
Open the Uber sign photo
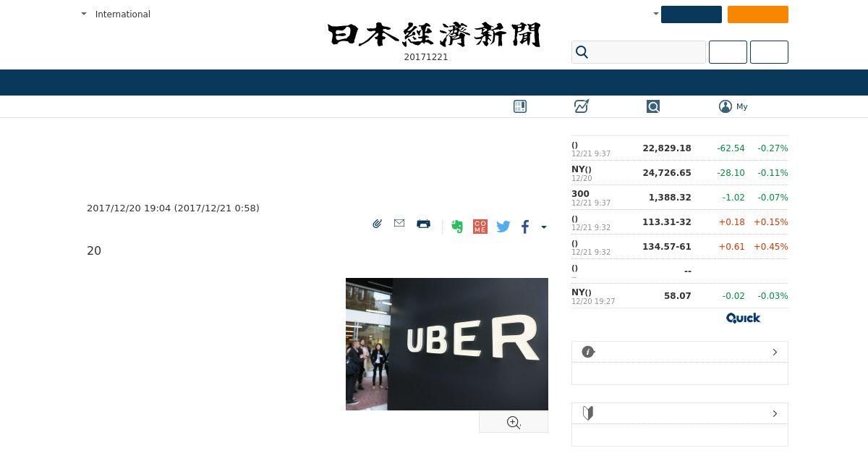coord(447,344)
